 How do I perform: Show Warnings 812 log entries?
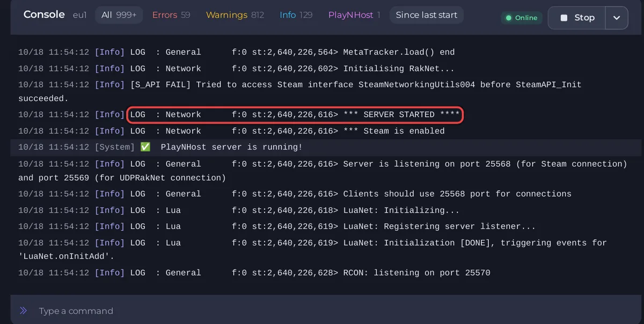[235, 15]
